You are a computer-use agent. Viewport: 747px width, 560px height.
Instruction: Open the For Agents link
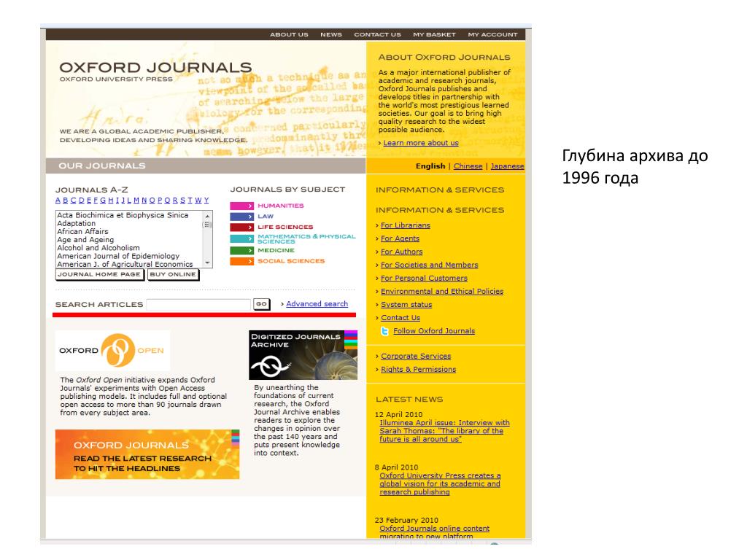tap(400, 238)
